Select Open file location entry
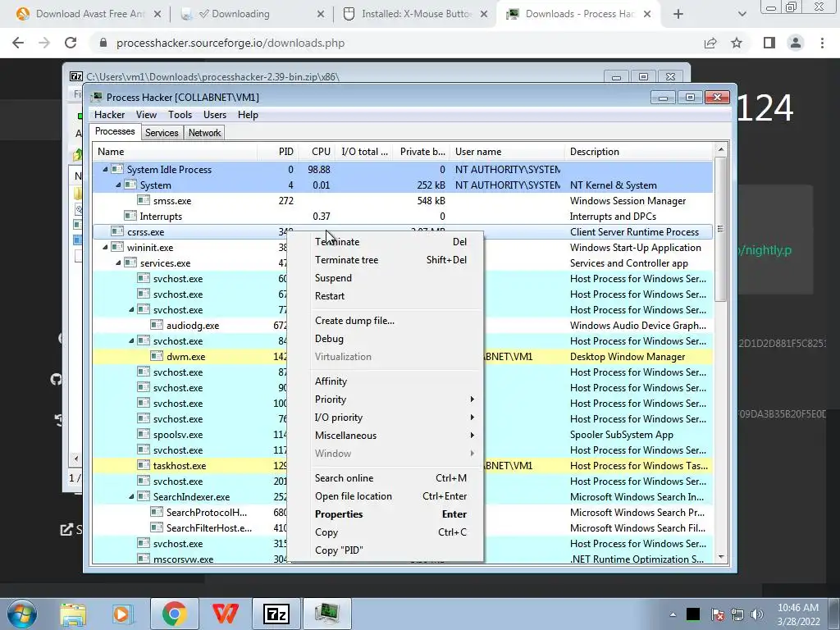 click(x=395, y=496)
